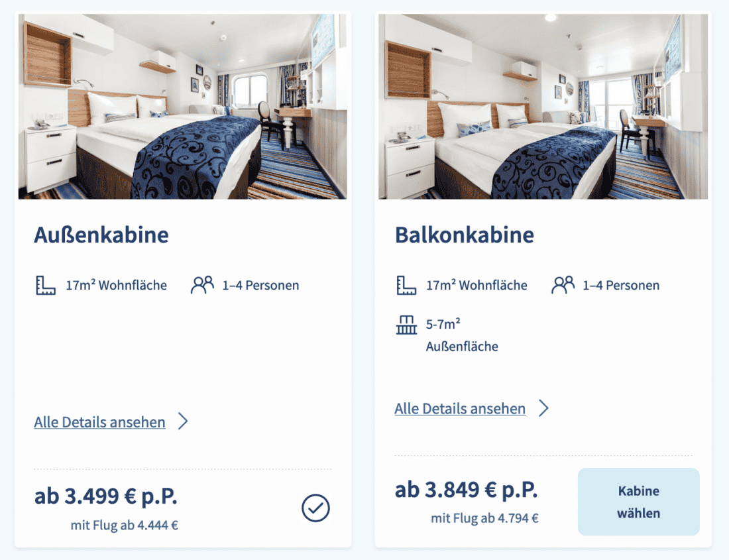Click 'mit Flug ab 4.794 €' text
The image size is (729, 560).
click(x=484, y=518)
